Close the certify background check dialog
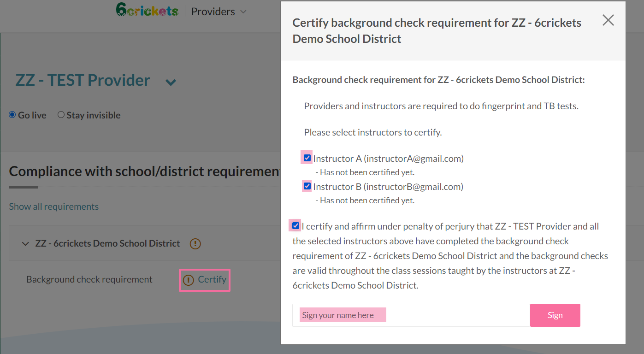Viewport: 644px width, 354px height. click(x=608, y=20)
